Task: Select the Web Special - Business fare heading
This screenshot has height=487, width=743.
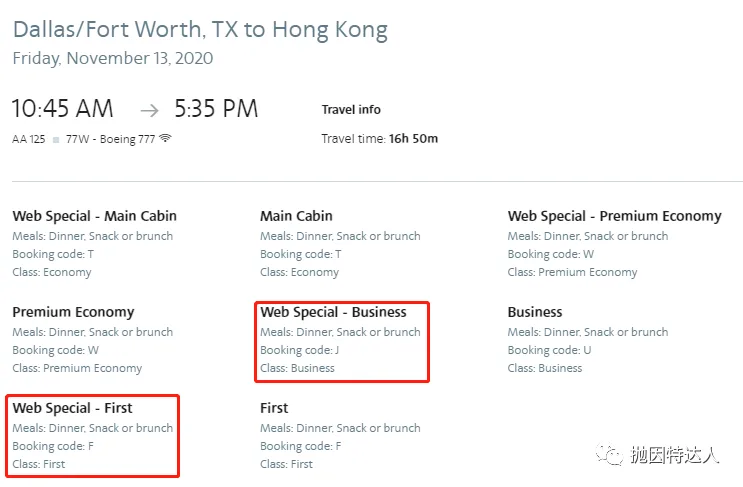Action: click(333, 312)
